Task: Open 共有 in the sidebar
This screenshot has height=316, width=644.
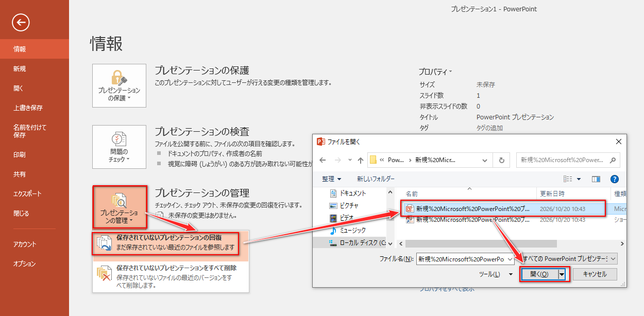Action: point(35,174)
